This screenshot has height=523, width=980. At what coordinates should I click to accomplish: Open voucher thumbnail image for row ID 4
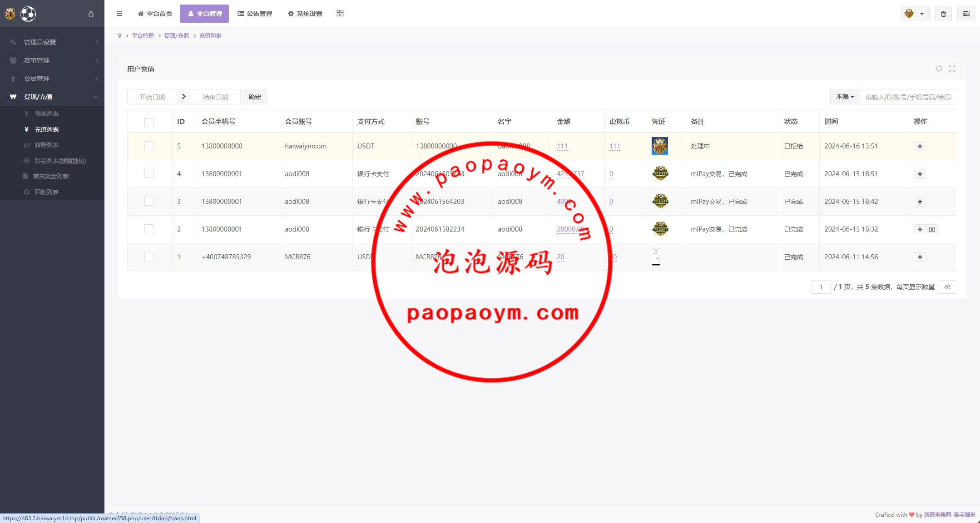point(660,173)
